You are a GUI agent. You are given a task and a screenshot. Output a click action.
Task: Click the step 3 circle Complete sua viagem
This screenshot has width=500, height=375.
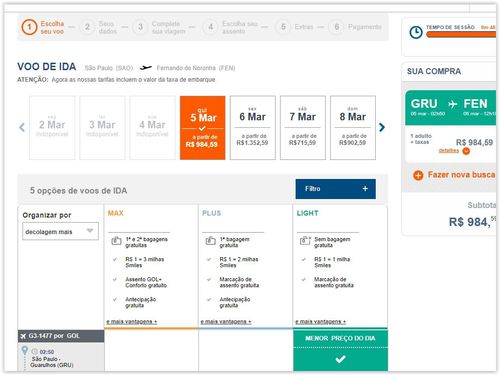tap(140, 27)
